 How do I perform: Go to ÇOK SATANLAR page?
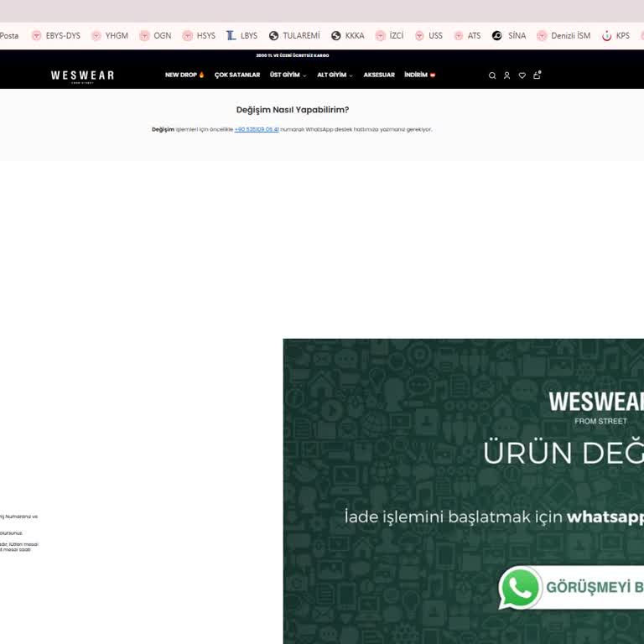point(237,75)
